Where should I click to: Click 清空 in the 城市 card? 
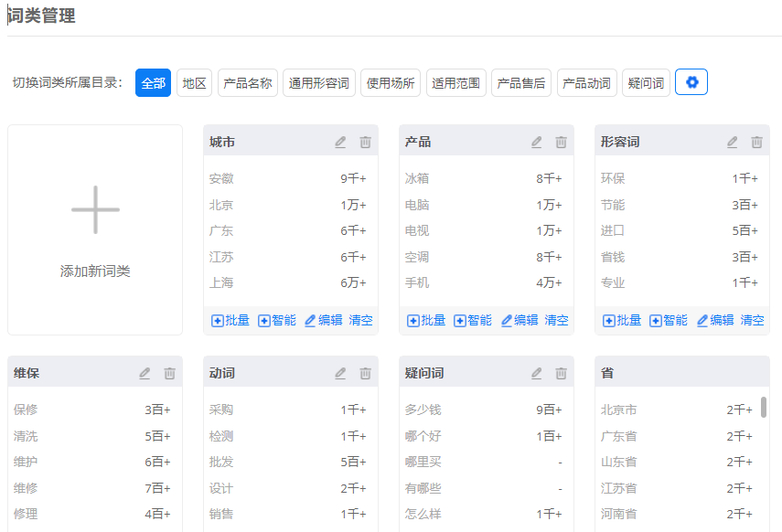(361, 320)
